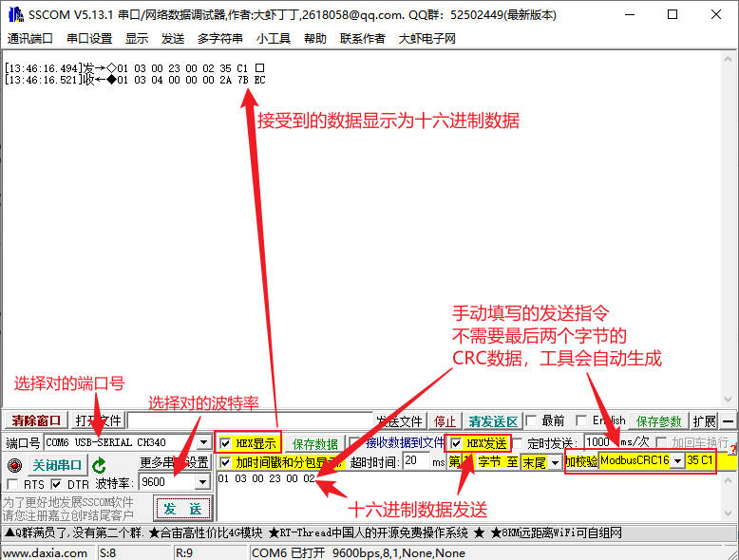Click the send data field with 01 03 00 23 00 02

[x=469, y=496]
